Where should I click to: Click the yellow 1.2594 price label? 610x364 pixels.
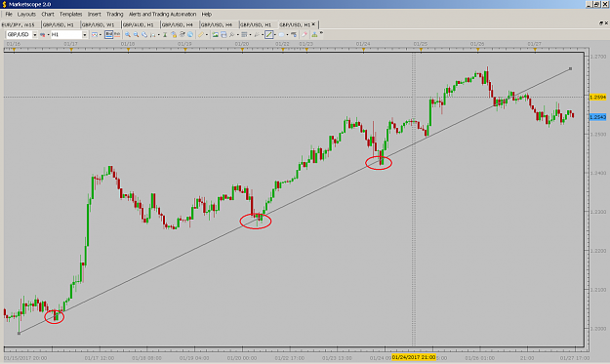(598, 97)
